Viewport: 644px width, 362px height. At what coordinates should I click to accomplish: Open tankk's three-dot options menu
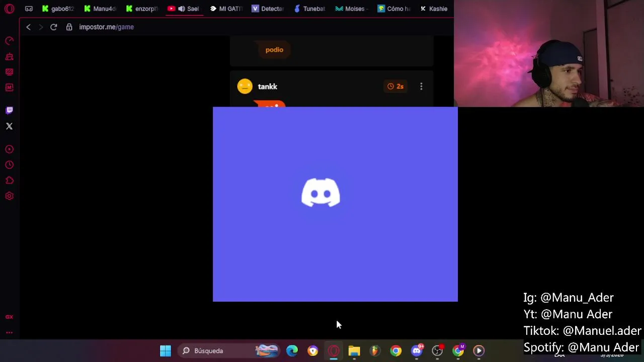point(421,86)
